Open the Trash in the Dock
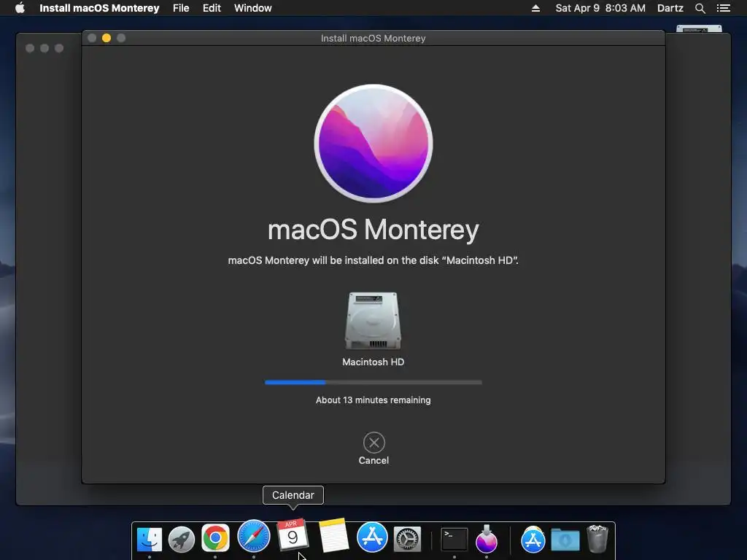The image size is (747, 560). (597, 539)
